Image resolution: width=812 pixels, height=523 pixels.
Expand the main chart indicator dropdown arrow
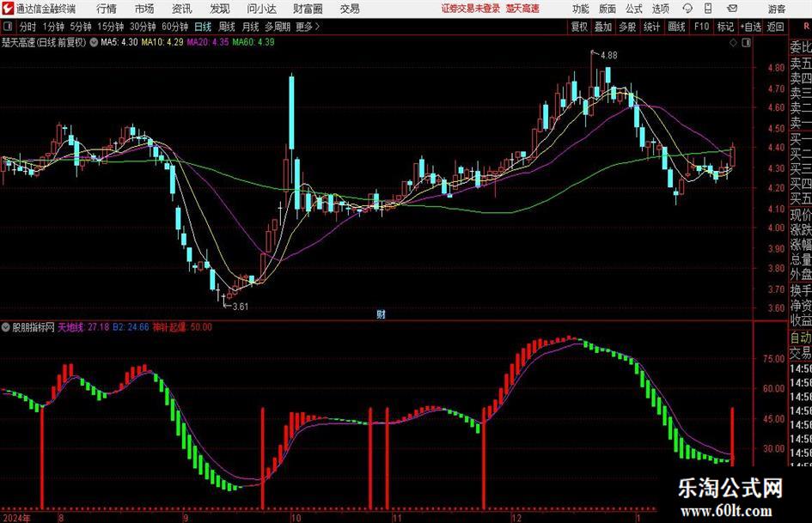[x=94, y=42]
